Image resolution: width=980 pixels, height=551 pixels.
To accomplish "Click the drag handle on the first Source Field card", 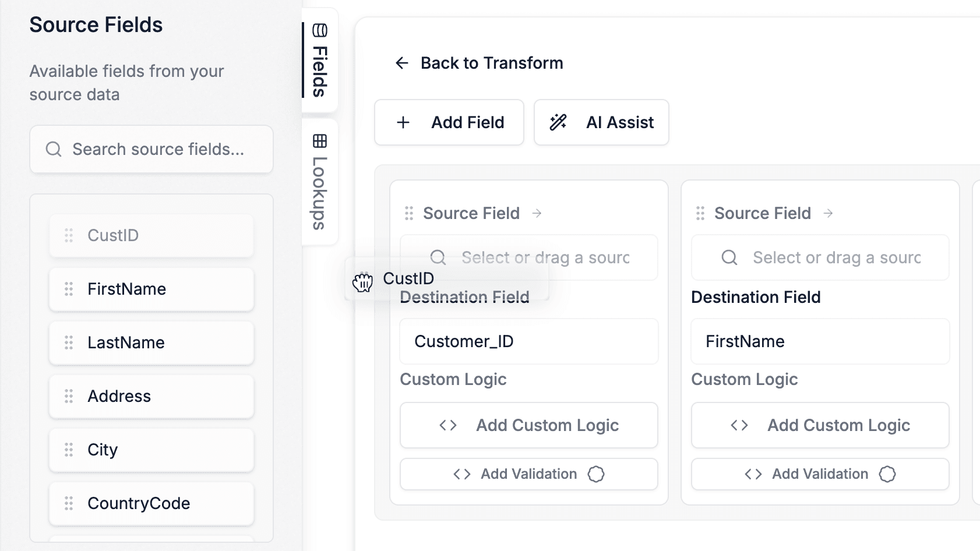I will [x=408, y=213].
